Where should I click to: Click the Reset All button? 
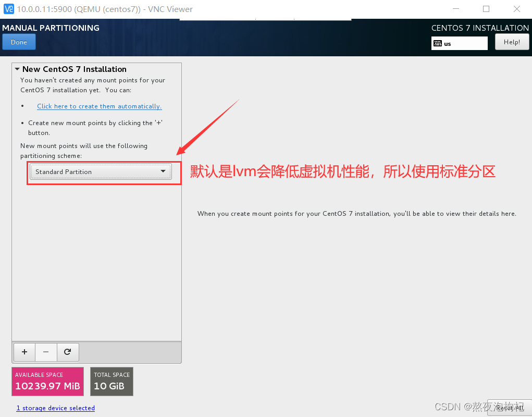click(509, 408)
